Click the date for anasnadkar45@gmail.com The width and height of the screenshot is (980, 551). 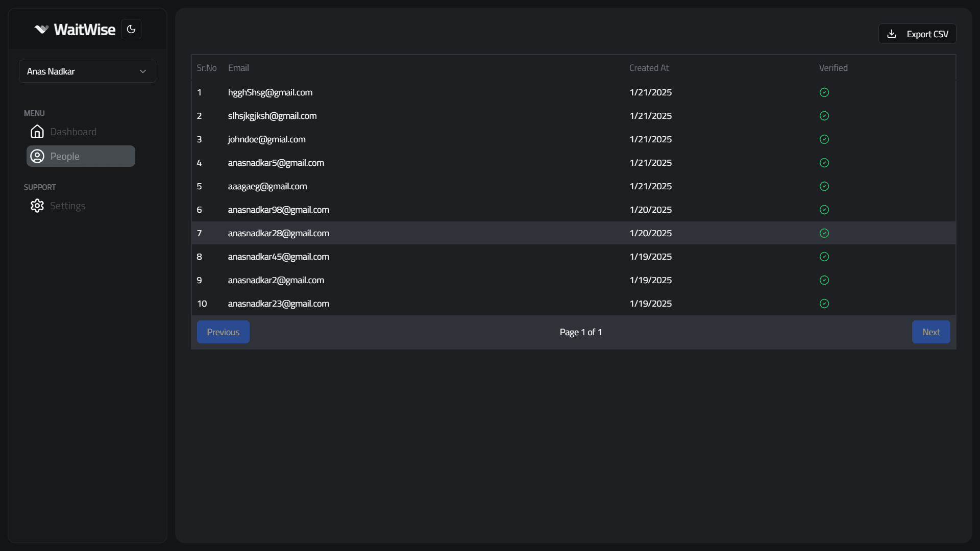coord(651,257)
